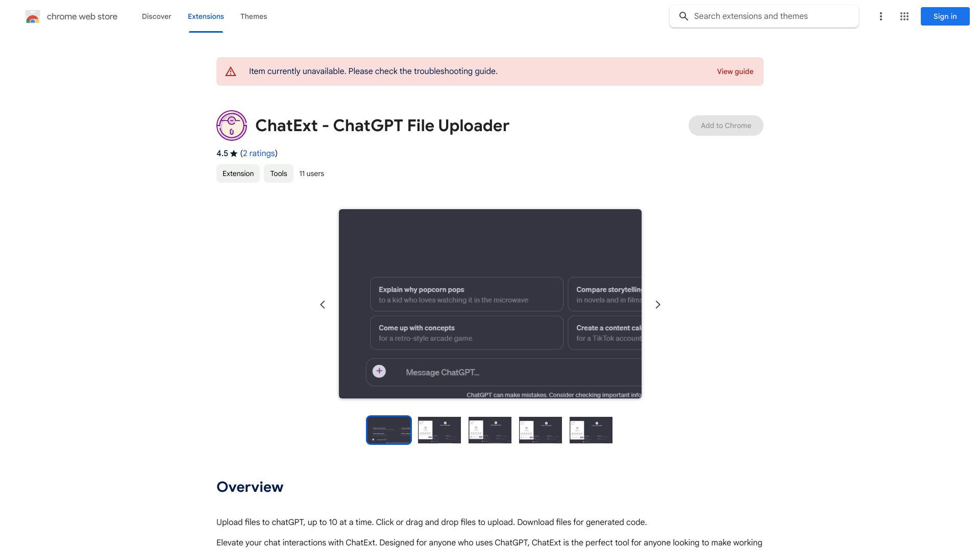980x551 pixels.
Task: Select the second screenshot thumbnail
Action: point(439,430)
